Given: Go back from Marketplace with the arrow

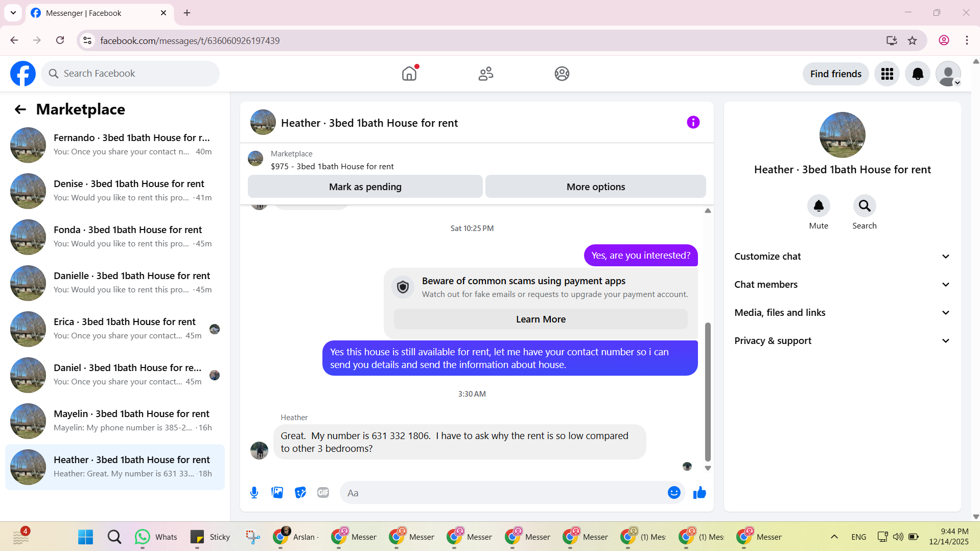Looking at the screenshot, I should pyautogui.click(x=20, y=109).
